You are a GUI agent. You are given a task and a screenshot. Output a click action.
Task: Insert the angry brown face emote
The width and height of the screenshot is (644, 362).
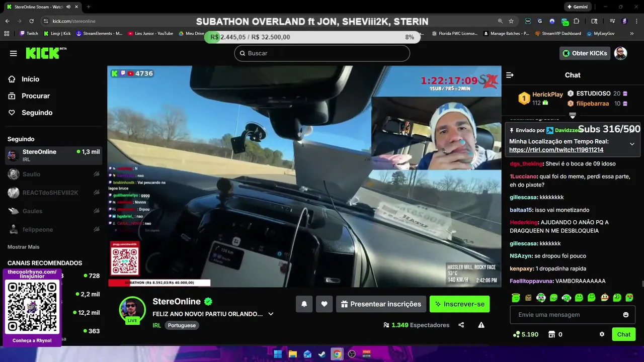tap(528, 298)
